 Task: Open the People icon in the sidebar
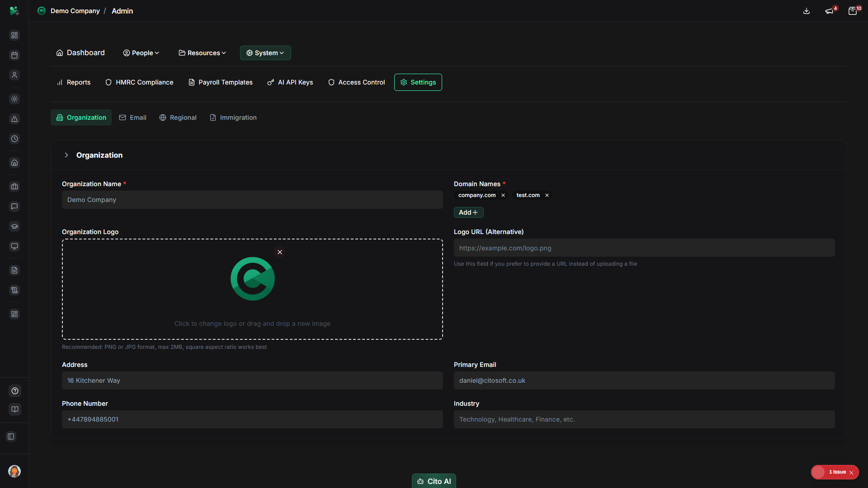pos(14,75)
